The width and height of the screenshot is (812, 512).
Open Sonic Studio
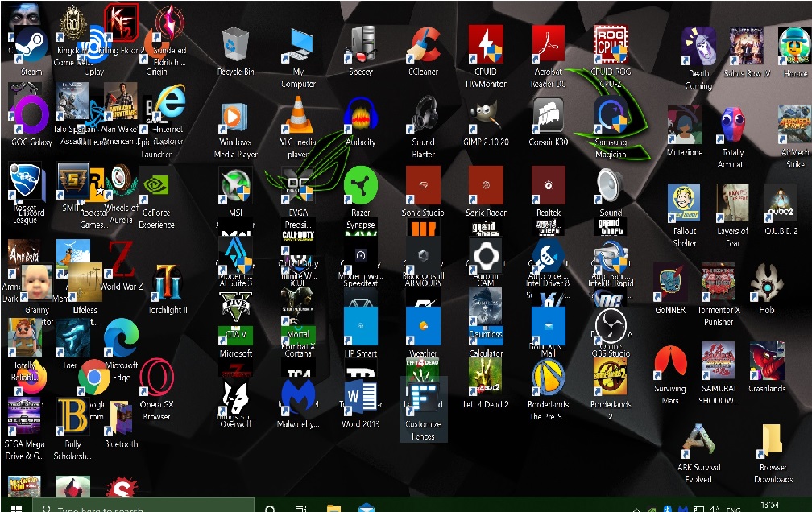(x=423, y=185)
